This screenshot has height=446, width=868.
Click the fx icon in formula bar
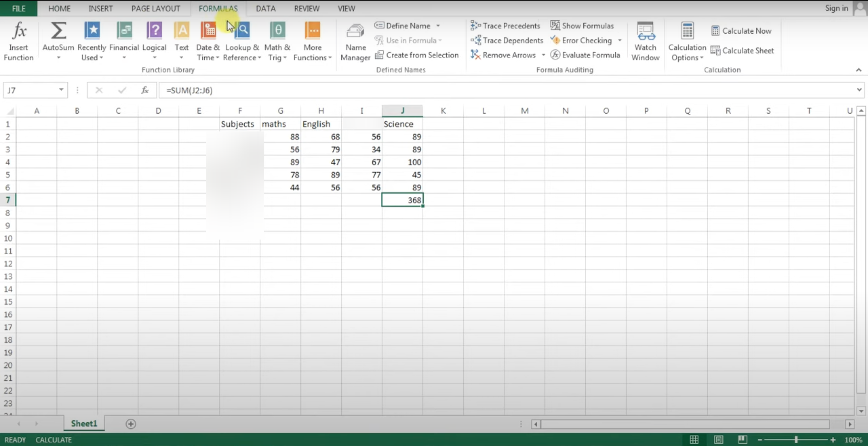(x=145, y=90)
